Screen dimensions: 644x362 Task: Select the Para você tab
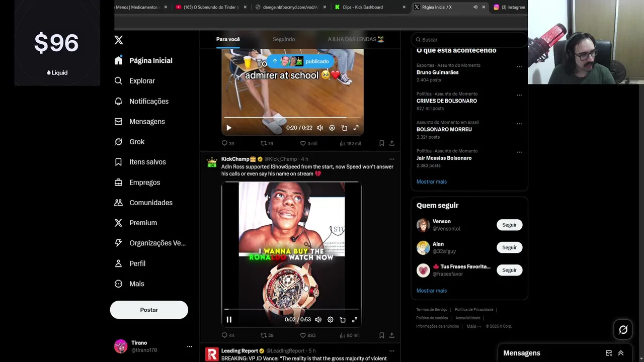[228, 39]
